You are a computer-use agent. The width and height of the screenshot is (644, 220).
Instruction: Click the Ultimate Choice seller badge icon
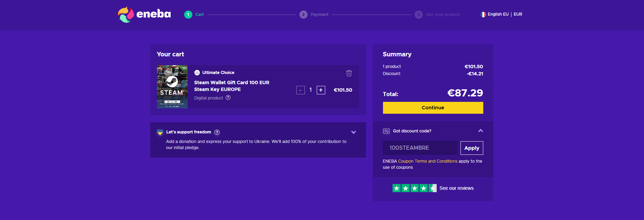coord(197,73)
